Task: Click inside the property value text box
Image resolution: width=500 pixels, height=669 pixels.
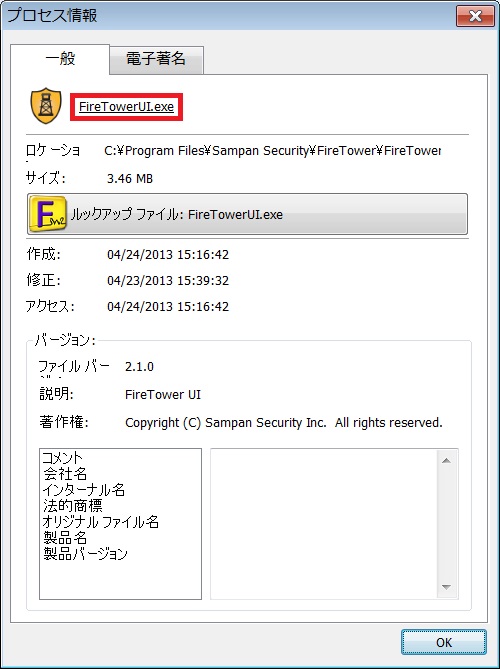Action: point(324,524)
